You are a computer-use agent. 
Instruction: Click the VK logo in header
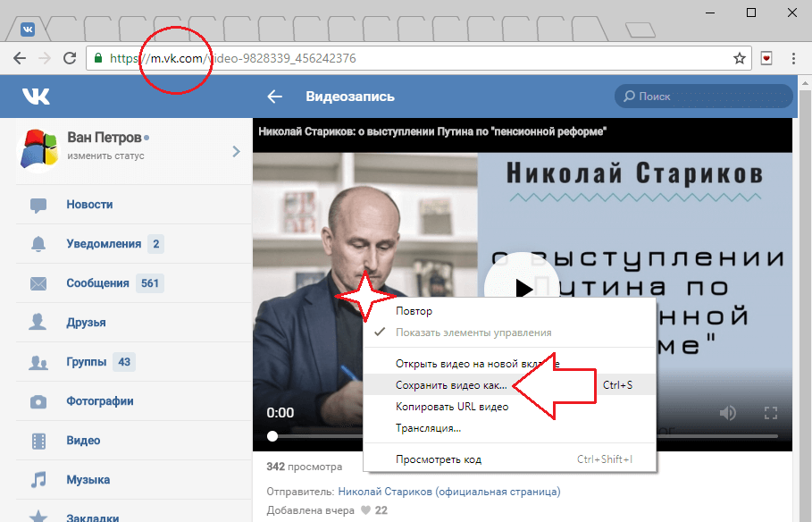(x=36, y=97)
